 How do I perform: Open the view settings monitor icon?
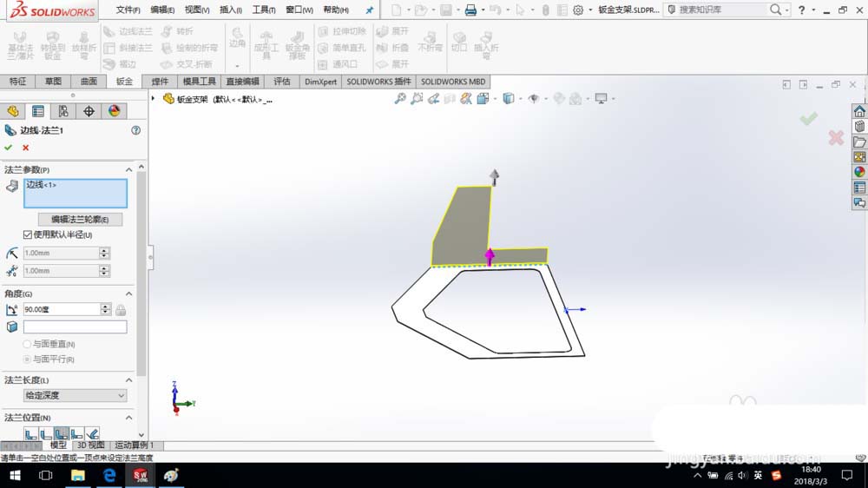pyautogui.click(x=601, y=99)
